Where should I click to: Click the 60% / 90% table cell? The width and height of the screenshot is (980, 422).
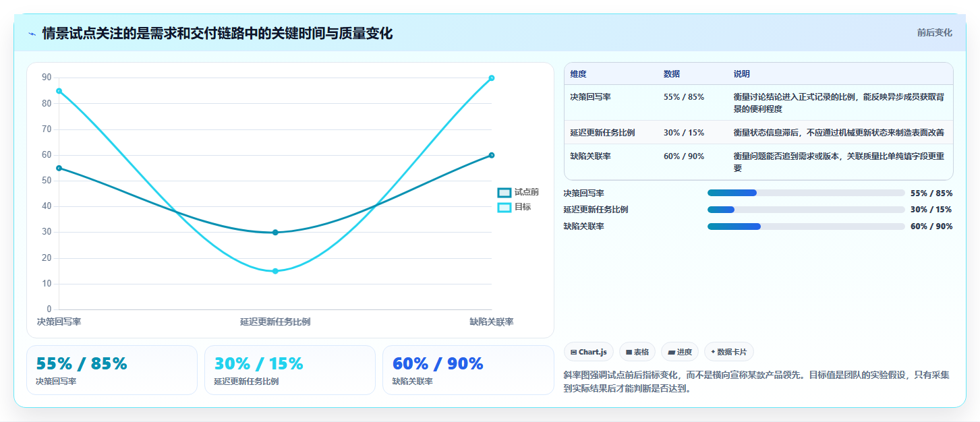[x=684, y=156]
